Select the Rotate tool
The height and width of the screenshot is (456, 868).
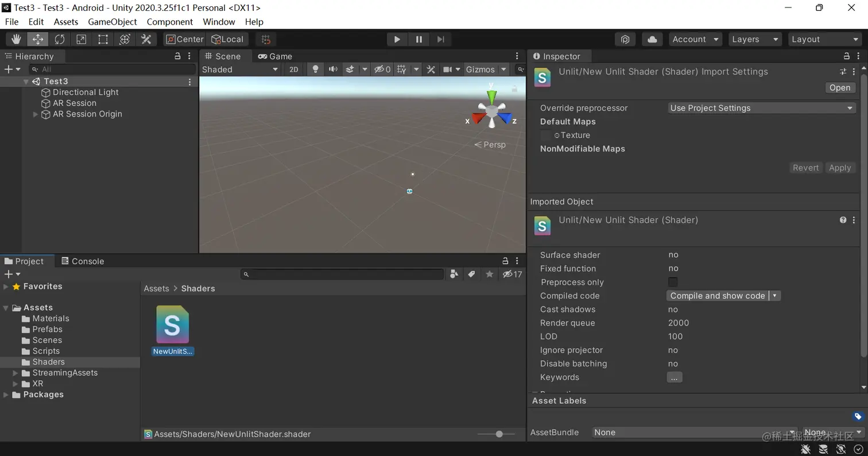point(60,39)
